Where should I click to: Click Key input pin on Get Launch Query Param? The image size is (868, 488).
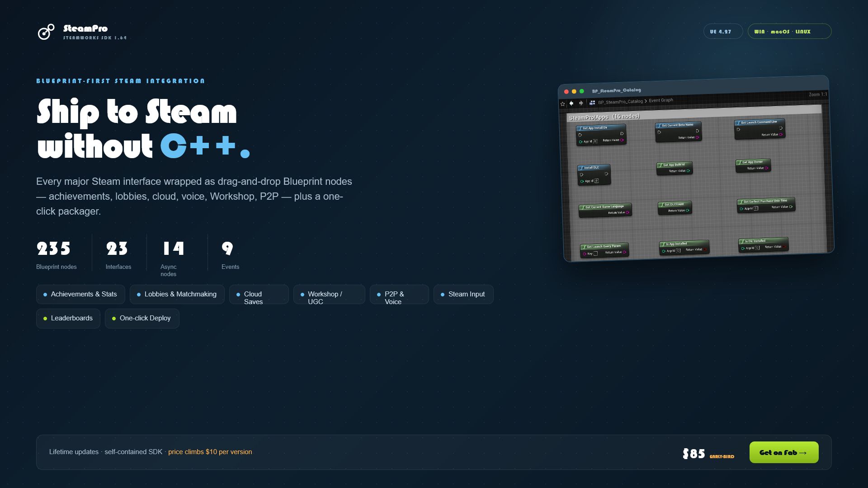point(585,254)
